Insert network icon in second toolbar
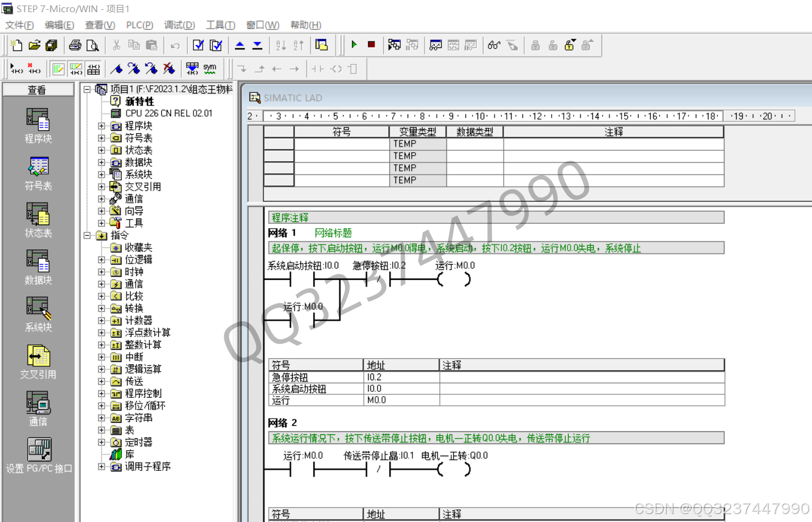This screenshot has height=522, width=812. click(17, 69)
